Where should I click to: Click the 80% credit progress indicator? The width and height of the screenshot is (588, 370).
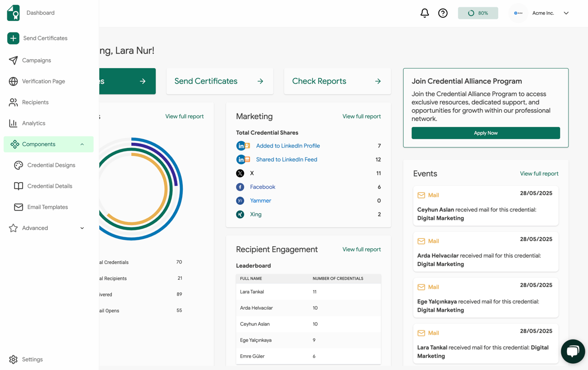[x=478, y=13]
